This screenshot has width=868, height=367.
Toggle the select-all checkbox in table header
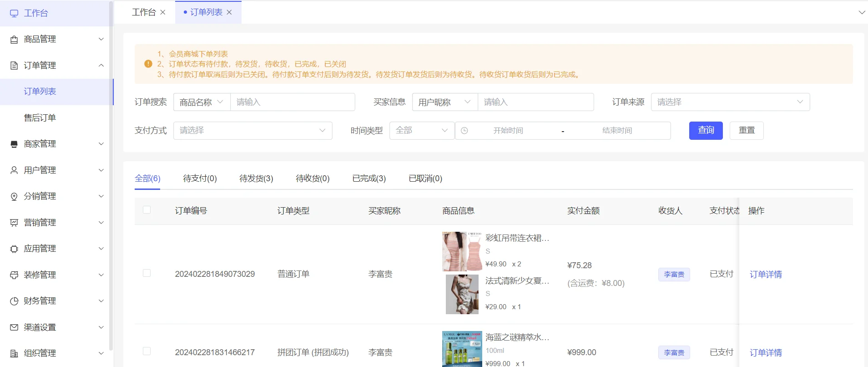coord(146,210)
